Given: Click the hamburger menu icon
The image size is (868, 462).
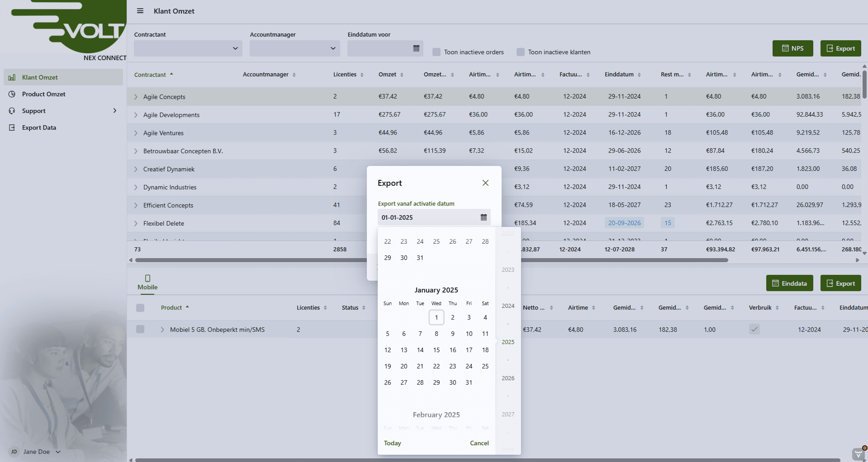Looking at the screenshot, I should click(140, 11).
